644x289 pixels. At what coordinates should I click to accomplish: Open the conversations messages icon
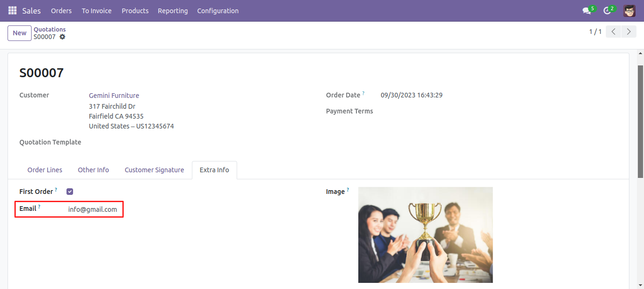(x=586, y=11)
